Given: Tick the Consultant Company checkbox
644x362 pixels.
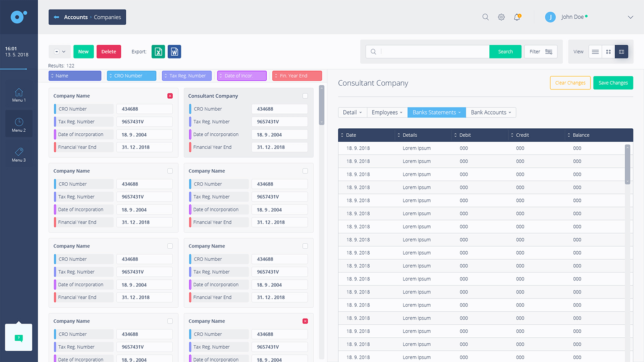Looking at the screenshot, I should (x=305, y=96).
